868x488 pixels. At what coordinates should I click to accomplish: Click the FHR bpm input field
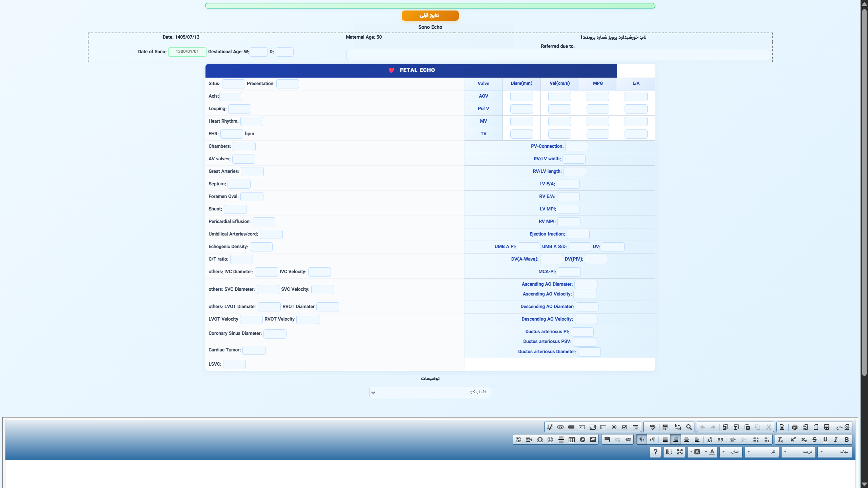point(232,134)
